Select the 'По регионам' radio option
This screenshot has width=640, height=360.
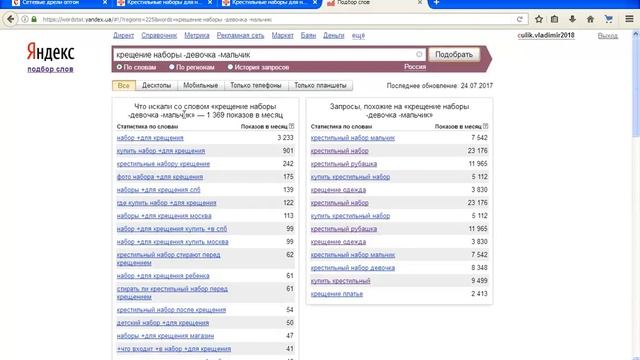point(172,67)
